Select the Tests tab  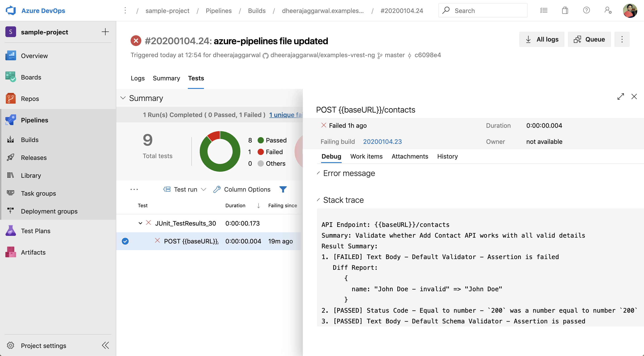[x=196, y=78]
